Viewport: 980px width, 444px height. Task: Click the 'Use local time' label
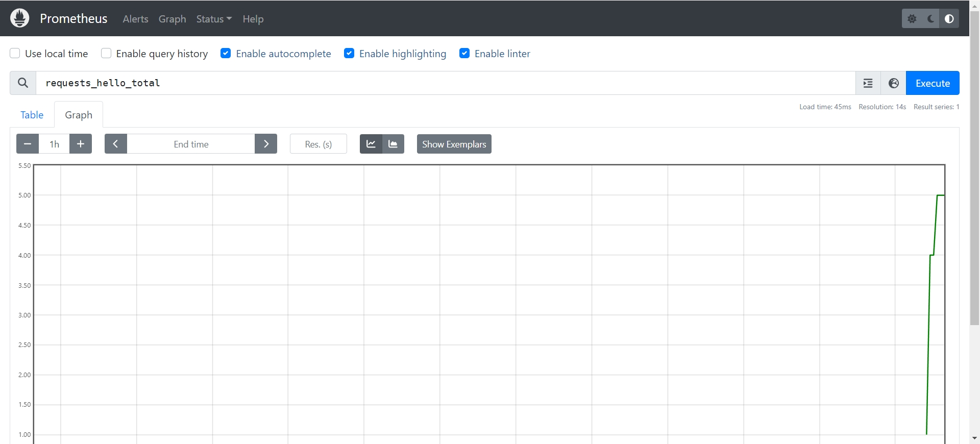pos(56,54)
